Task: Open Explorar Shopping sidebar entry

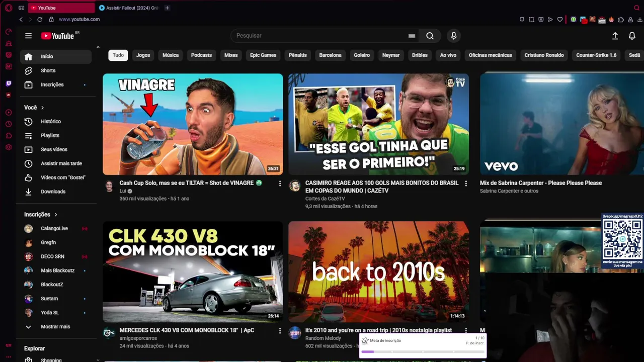Action: click(x=55, y=359)
